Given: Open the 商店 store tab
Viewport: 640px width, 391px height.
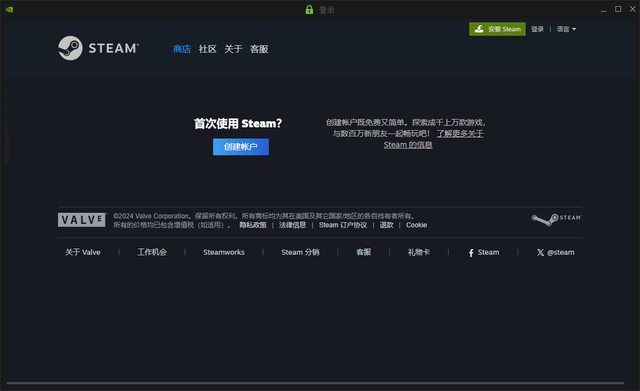Looking at the screenshot, I should (x=182, y=49).
